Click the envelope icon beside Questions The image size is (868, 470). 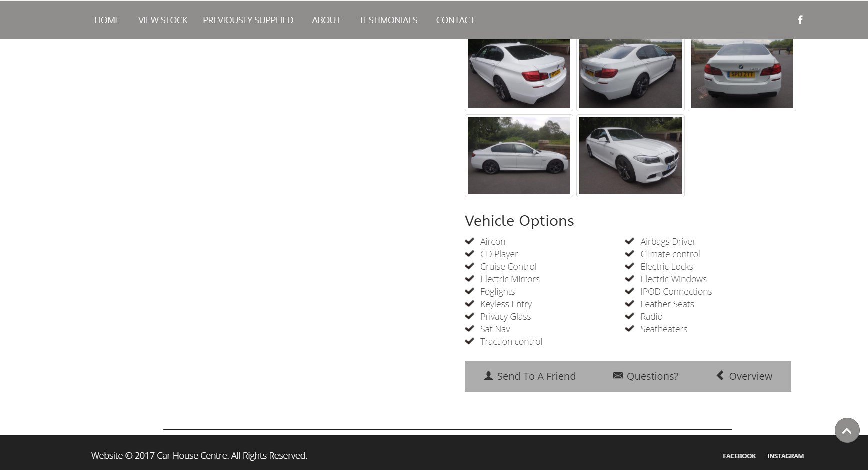click(x=618, y=376)
